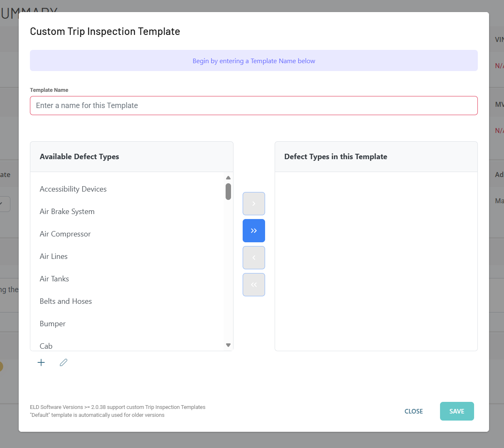Click the Template Name input field

253,106
